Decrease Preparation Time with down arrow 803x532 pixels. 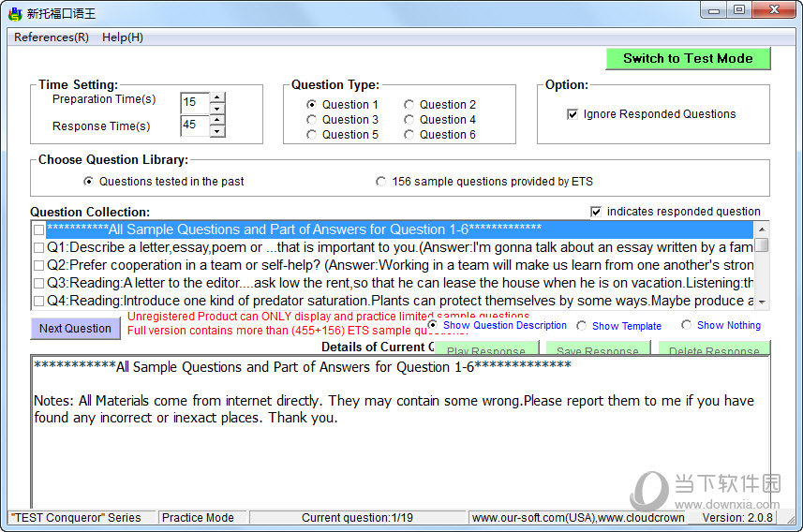point(217,108)
